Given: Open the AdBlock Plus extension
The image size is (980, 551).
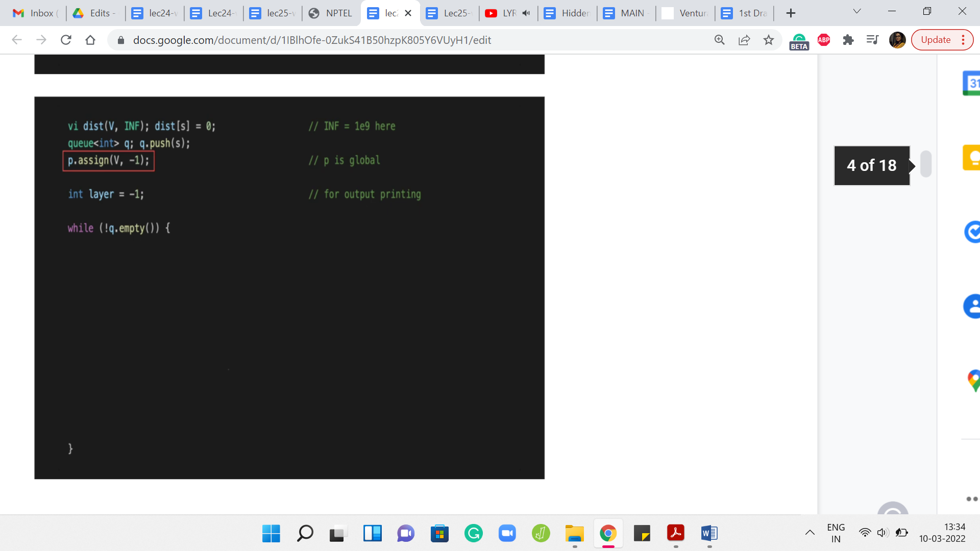Looking at the screenshot, I should pos(824,40).
